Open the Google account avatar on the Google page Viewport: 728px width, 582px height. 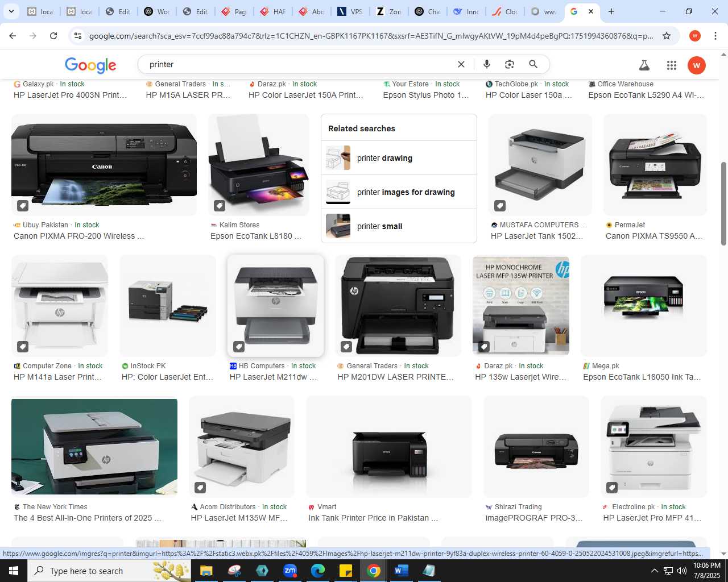[697, 65]
